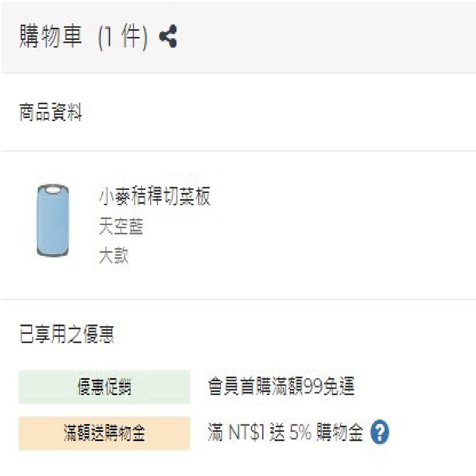This screenshot has width=476, height=476.
Task: Open the blue question mark help icon
Action: [x=379, y=433]
